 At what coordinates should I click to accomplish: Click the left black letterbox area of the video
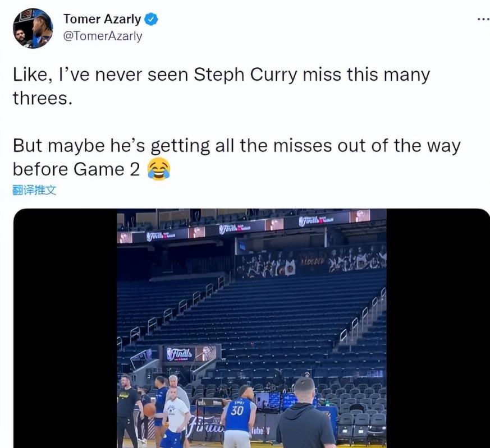point(65,328)
